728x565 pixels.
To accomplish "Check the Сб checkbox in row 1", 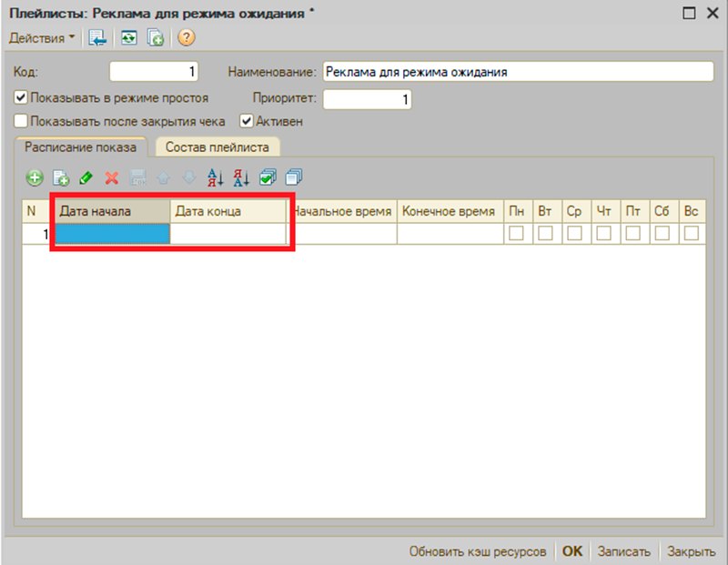I will click(662, 233).
